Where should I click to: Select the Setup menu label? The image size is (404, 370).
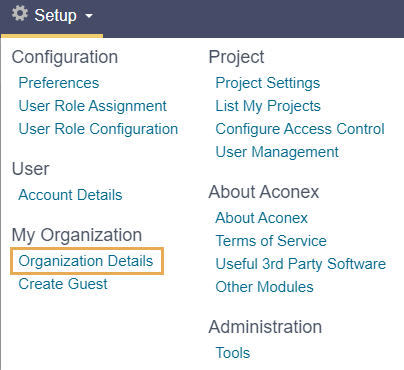(x=56, y=15)
